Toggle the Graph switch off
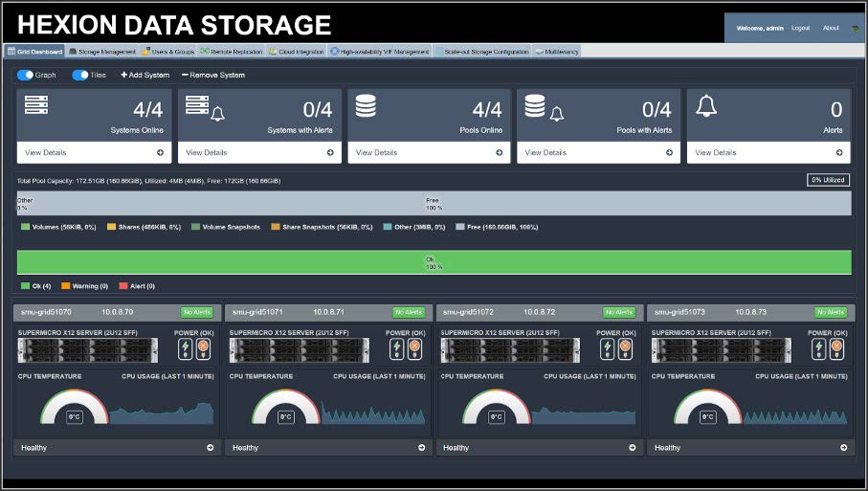 point(25,75)
